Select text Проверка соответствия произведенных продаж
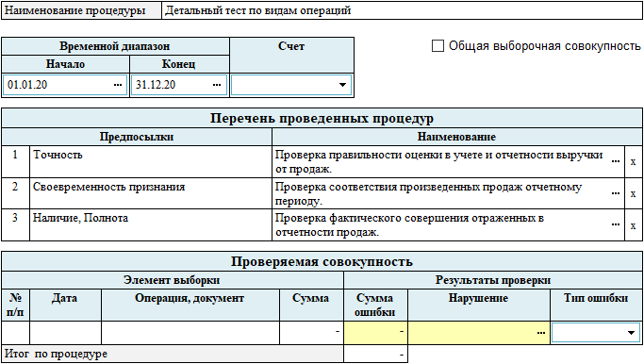 click(397, 187)
